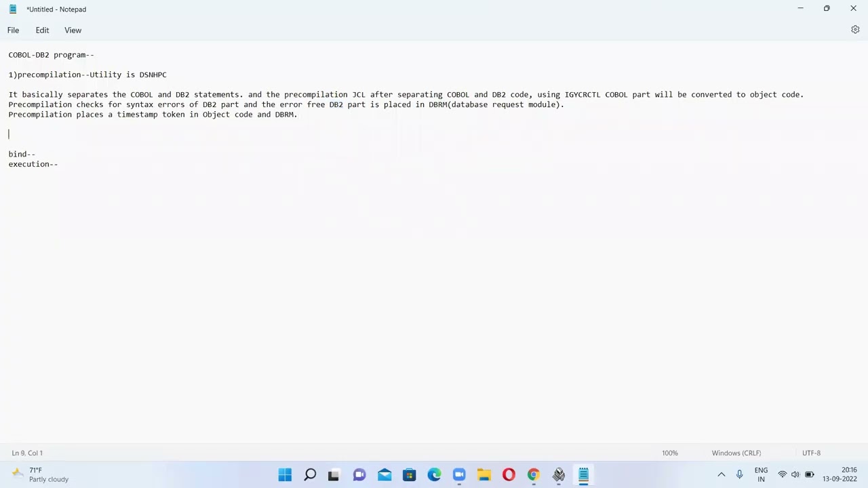Show hidden tray icons chevron
868x488 pixels.
tap(722, 474)
